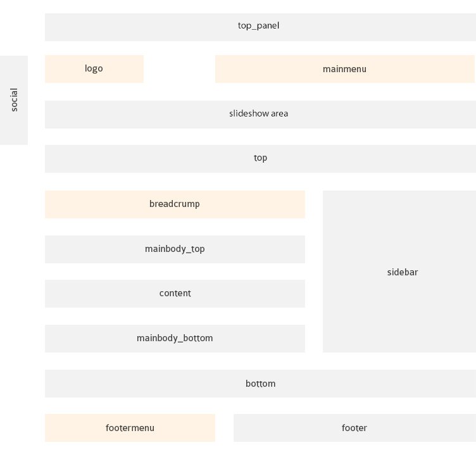The image size is (476, 476).
Task: Select the breadcrump position block
Action: [x=175, y=204]
